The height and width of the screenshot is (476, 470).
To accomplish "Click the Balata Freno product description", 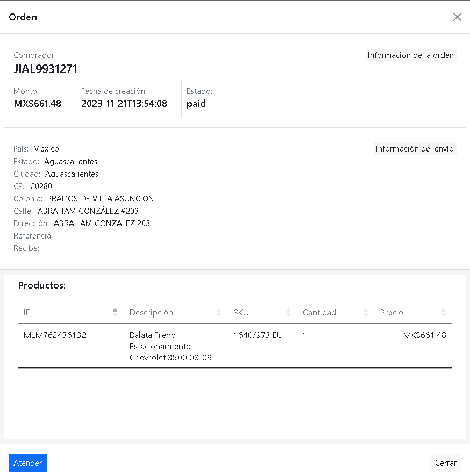I will pos(170,346).
